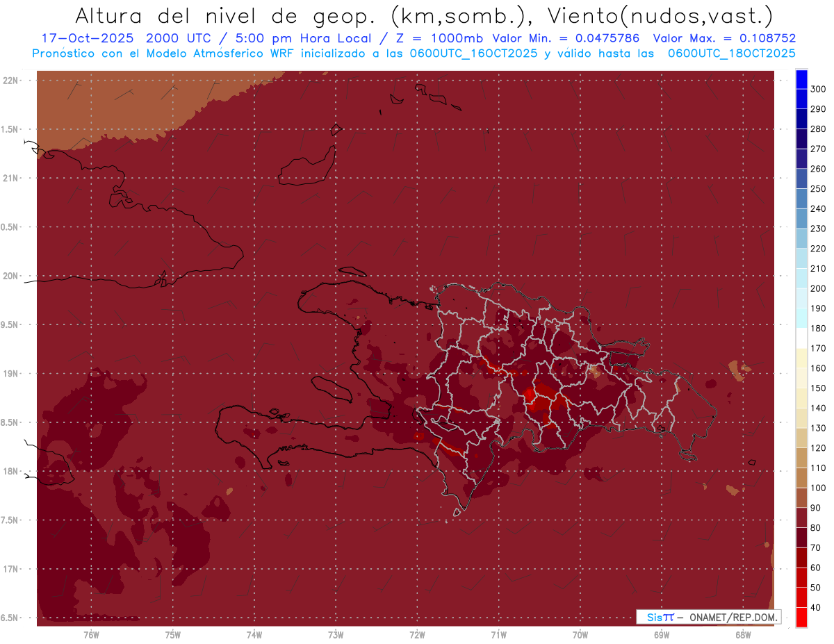
Task: Click the 300 legend value label
Action: [x=818, y=89]
